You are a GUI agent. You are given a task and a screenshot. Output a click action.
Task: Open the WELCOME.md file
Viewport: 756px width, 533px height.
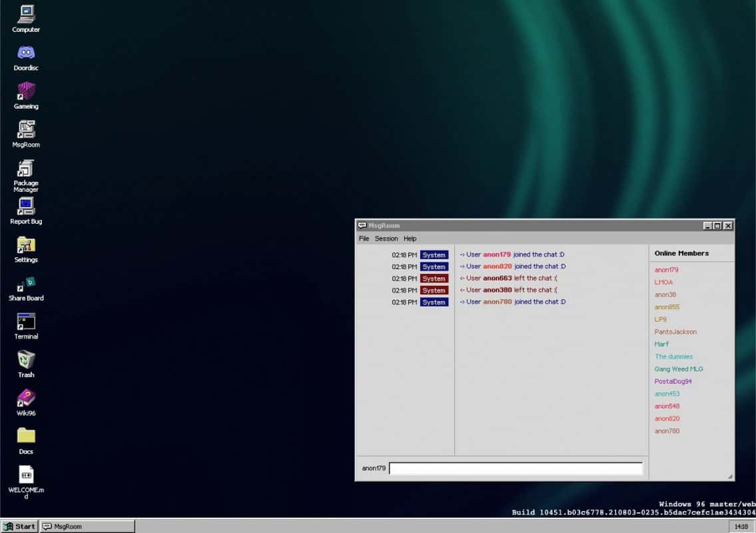pyautogui.click(x=25, y=475)
